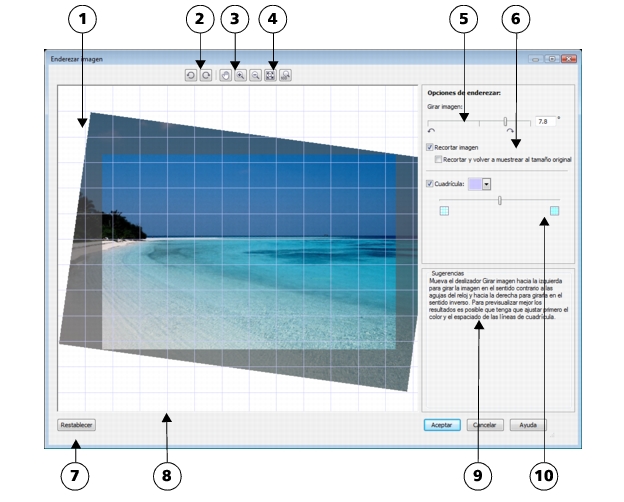Open the Cuadrícula color dropdown arrow
The height and width of the screenshot is (502, 624).
pos(487,184)
